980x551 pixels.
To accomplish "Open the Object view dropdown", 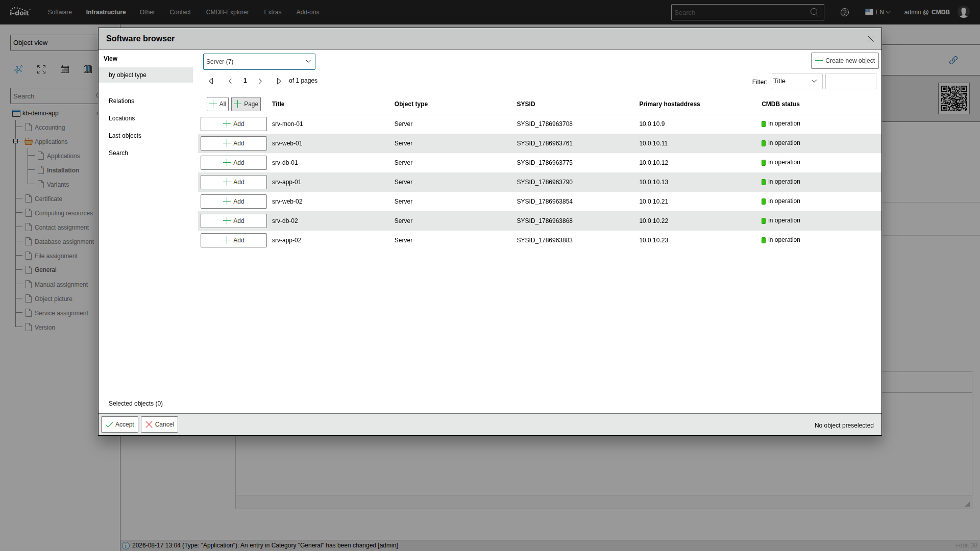I will [54, 43].
